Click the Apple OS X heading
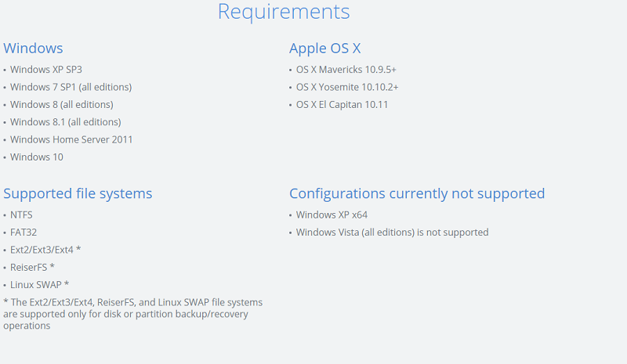 (324, 49)
